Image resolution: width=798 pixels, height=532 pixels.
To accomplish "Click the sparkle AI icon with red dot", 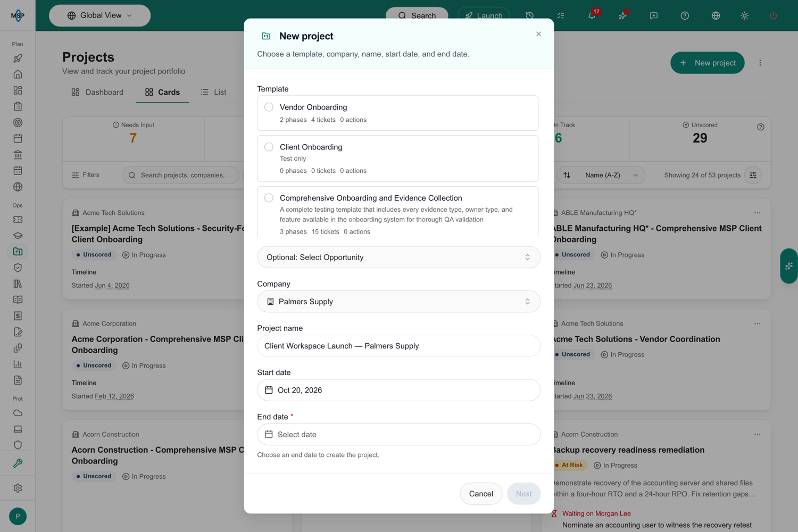I will [622, 15].
